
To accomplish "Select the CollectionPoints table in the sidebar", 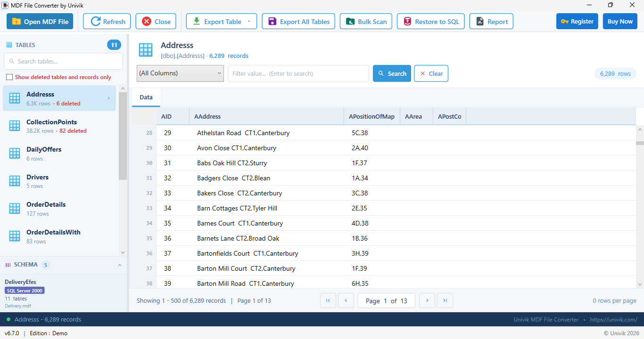I will point(59,126).
